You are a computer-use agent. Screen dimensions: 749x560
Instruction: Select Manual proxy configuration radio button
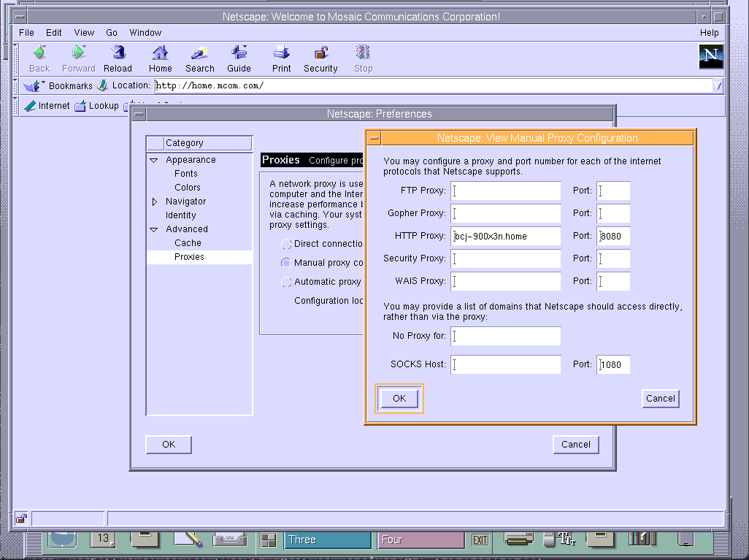287,263
